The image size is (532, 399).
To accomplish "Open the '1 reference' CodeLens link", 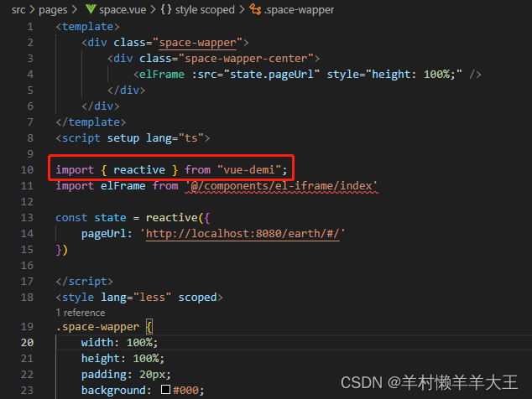I will pos(81,313).
